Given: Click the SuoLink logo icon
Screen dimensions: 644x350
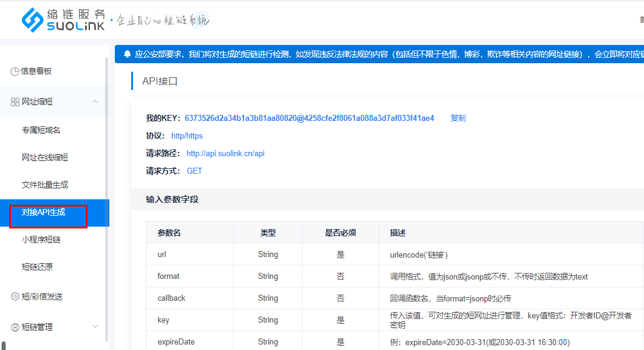Looking at the screenshot, I should point(32,19).
